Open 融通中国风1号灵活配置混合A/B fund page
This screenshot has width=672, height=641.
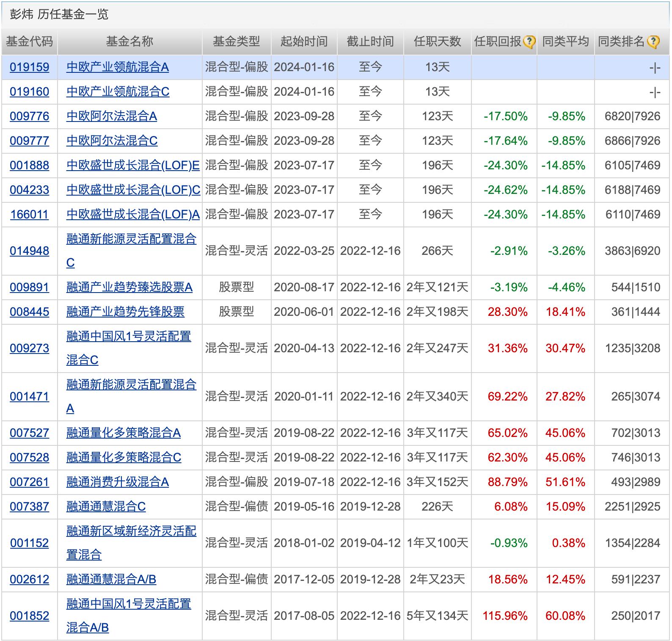coord(129,616)
